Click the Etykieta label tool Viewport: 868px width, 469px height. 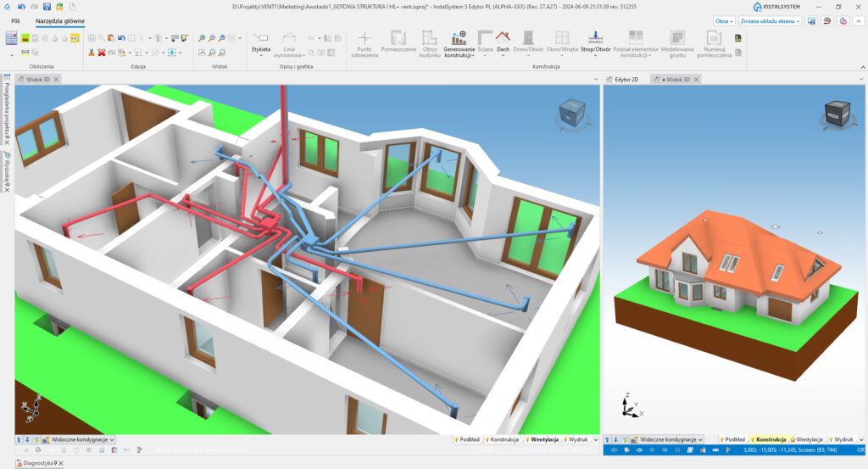[x=261, y=41]
